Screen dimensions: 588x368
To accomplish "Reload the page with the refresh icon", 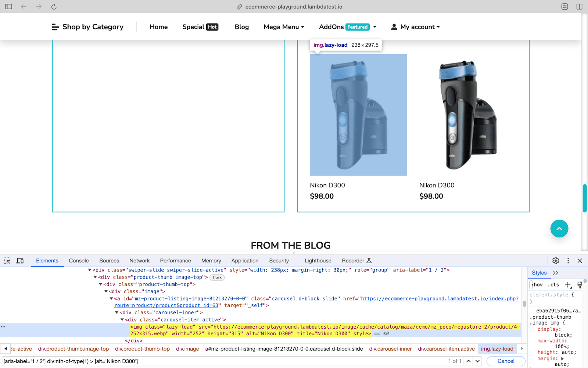I will coord(54,6).
